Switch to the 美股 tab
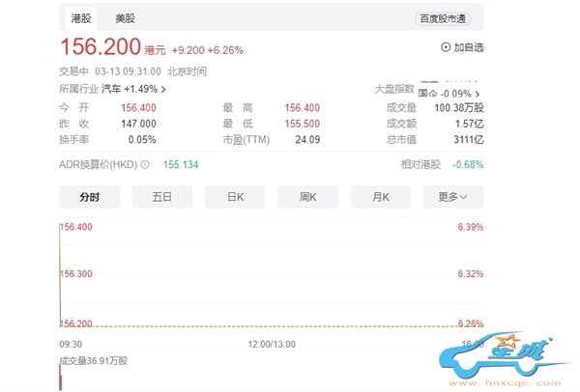The height and width of the screenshot is (392, 580). (125, 18)
